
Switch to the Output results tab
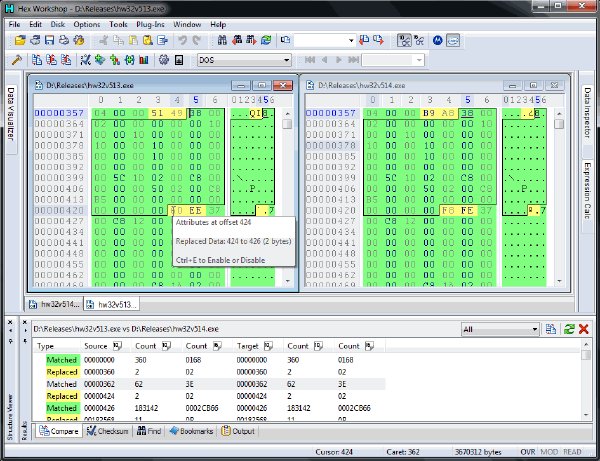point(238,431)
